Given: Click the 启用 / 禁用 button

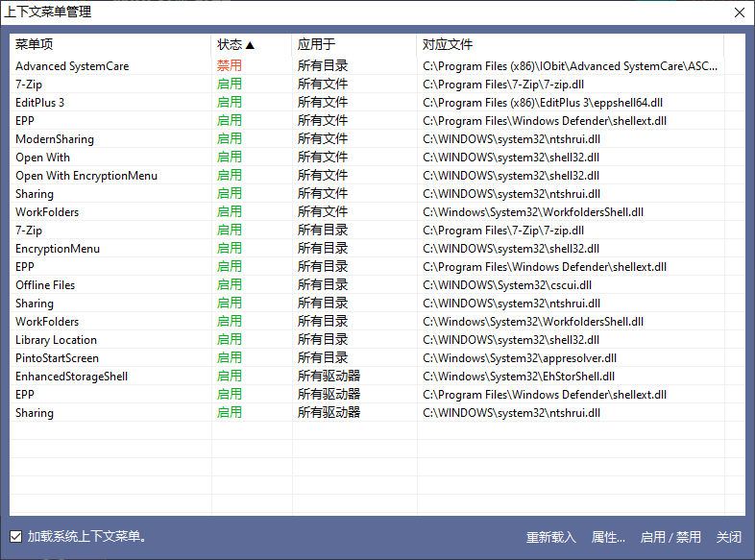Looking at the screenshot, I should [x=670, y=537].
